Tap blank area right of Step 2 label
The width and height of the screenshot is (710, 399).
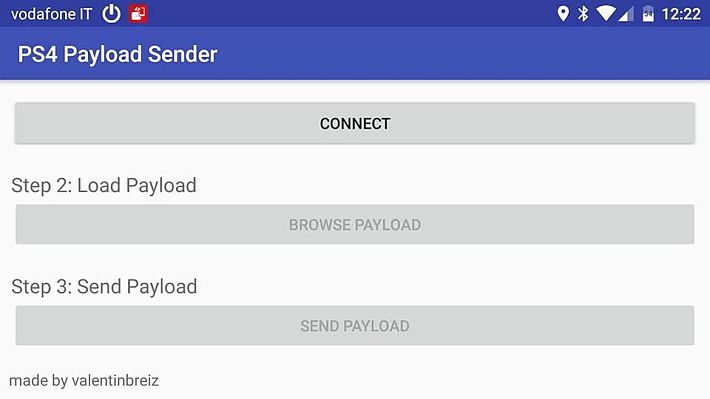point(446,185)
